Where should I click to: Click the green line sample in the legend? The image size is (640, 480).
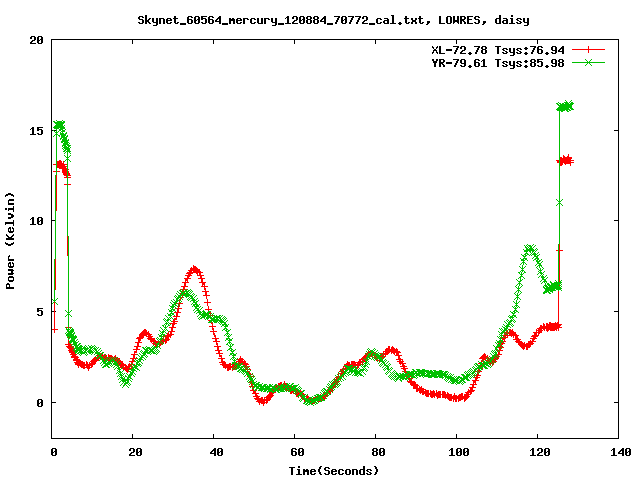[x=588, y=62]
